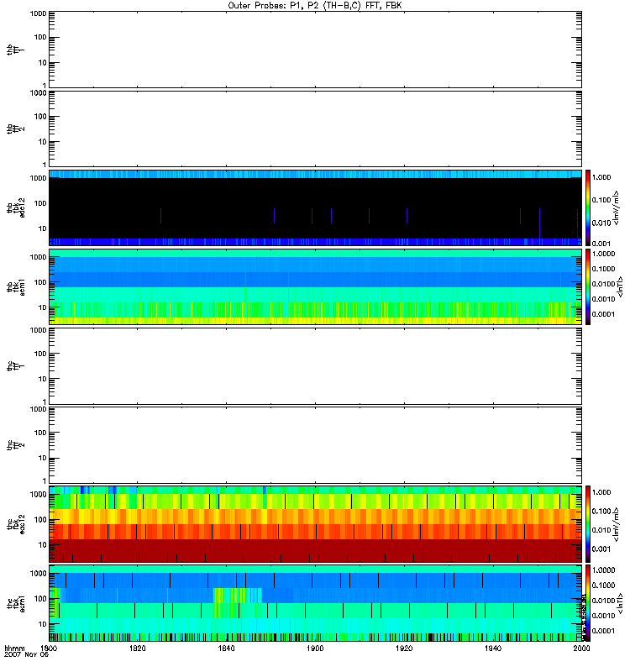Click the 'thb fbk scm1' panel axis label
This screenshot has width=630, height=672.
coord(15,287)
